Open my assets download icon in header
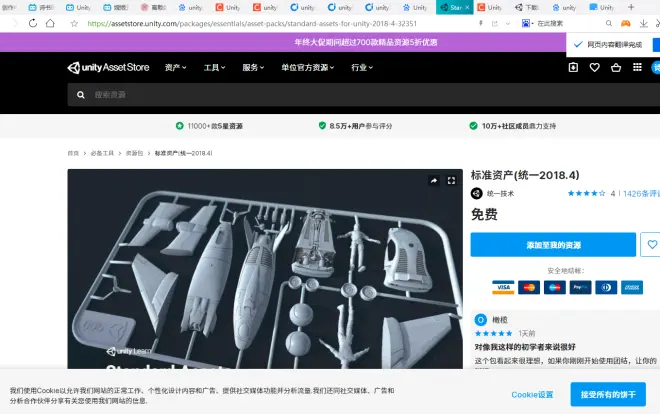The height and width of the screenshot is (414, 660). 573,67
